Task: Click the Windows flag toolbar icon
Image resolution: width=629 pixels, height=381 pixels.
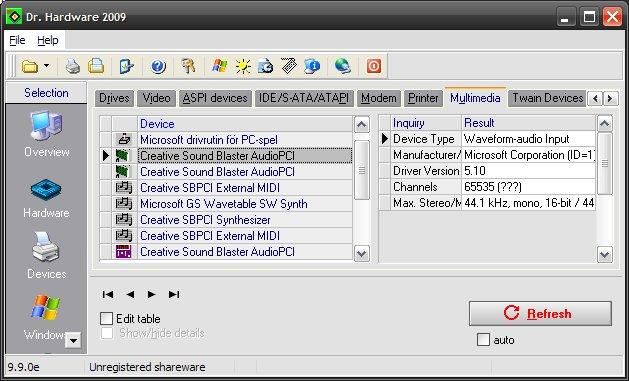Action: 219,66
